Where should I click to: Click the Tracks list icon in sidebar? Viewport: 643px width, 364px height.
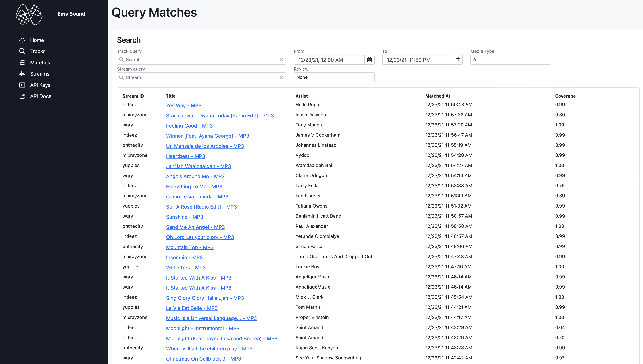click(22, 51)
